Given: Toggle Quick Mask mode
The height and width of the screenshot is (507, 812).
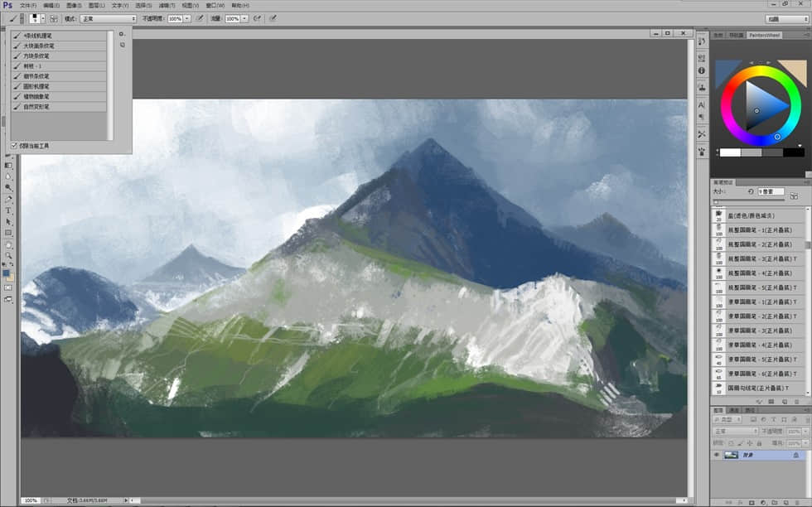Looking at the screenshot, I should pyautogui.click(x=7, y=288).
